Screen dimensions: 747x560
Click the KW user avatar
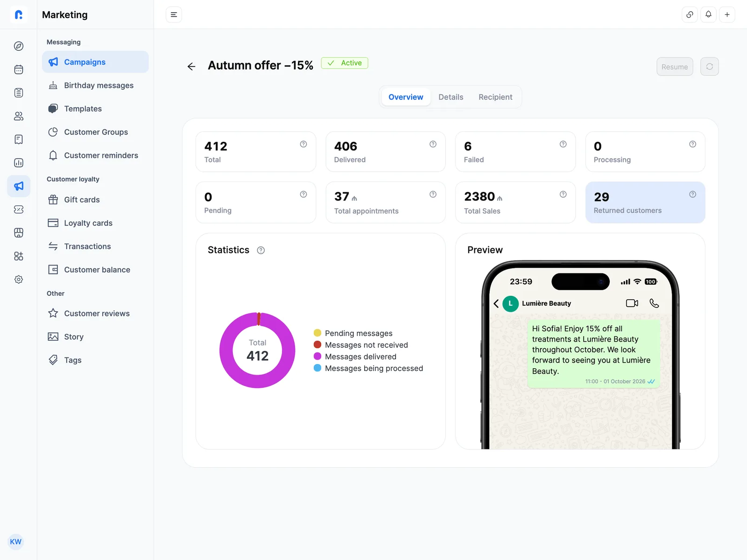click(16, 542)
